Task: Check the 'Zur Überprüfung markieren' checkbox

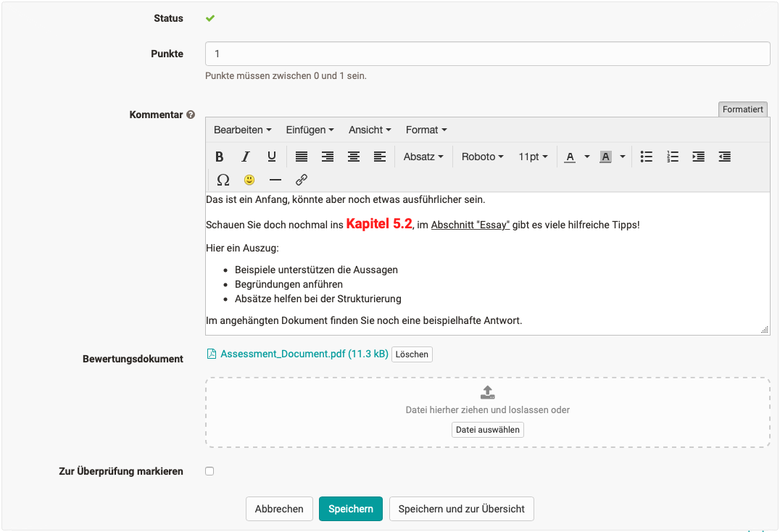Action: [209, 471]
